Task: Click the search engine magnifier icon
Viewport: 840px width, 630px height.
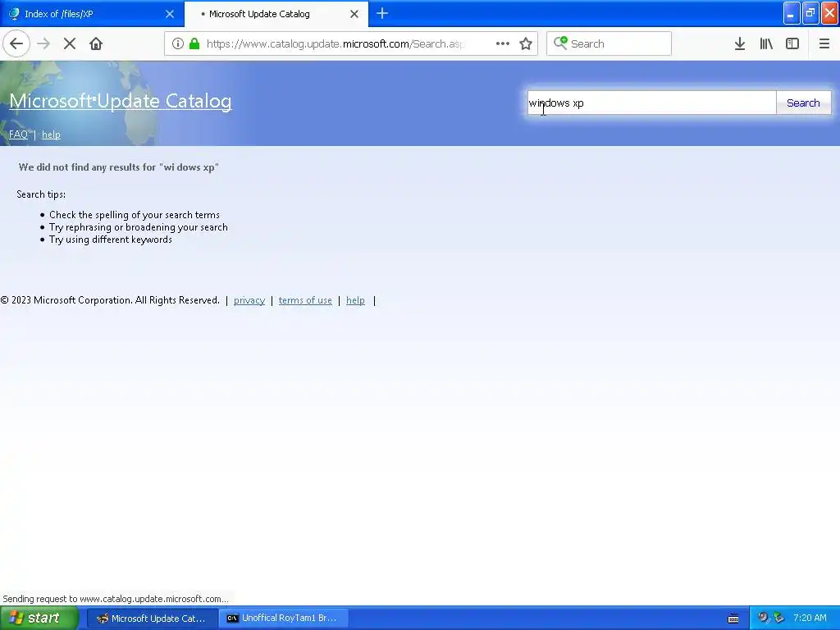Action: [x=560, y=43]
